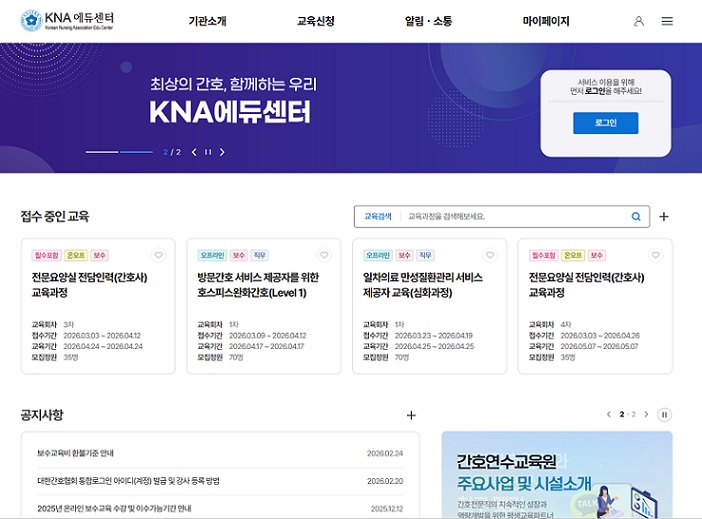Show next slide of lower promo banner
702x519 pixels.
[646, 414]
